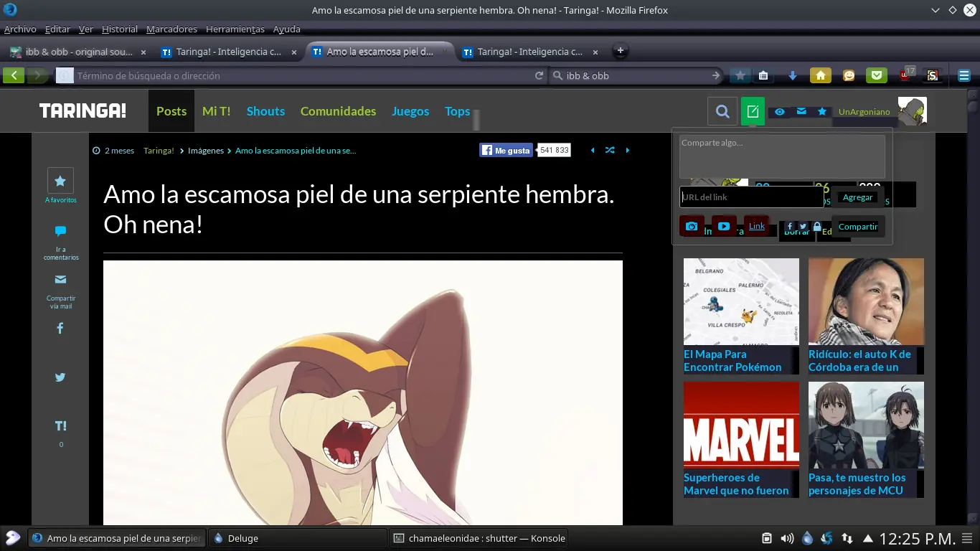The image size is (980, 551).
Task: Open the Mi T! nav tab
Action: pyautogui.click(x=217, y=111)
